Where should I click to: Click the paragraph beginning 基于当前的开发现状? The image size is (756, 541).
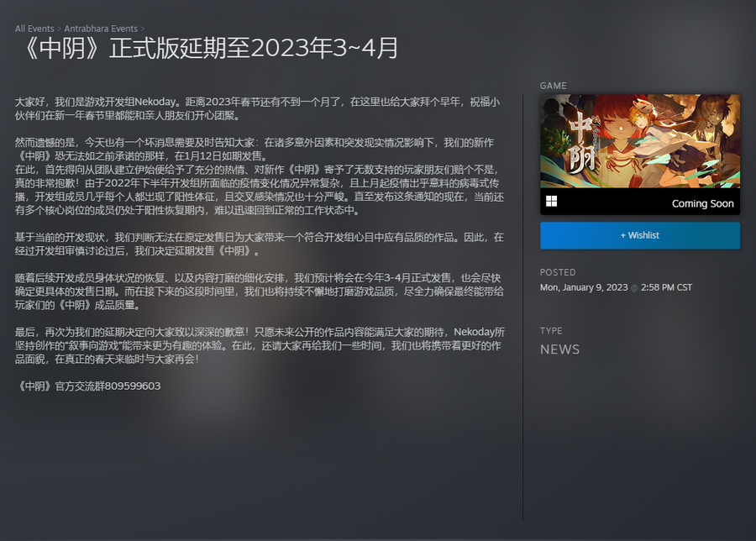pyautogui.click(x=259, y=244)
